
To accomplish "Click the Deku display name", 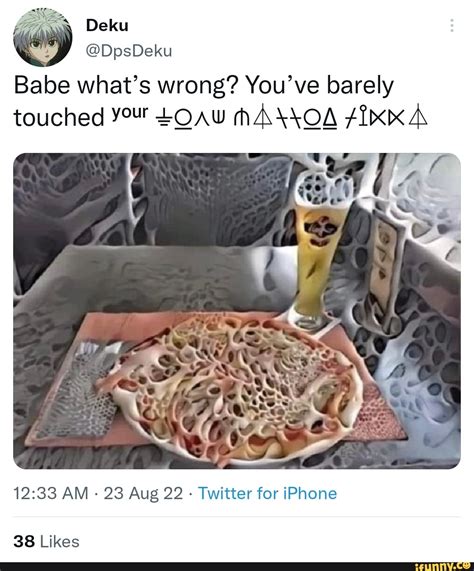I will coord(107,25).
